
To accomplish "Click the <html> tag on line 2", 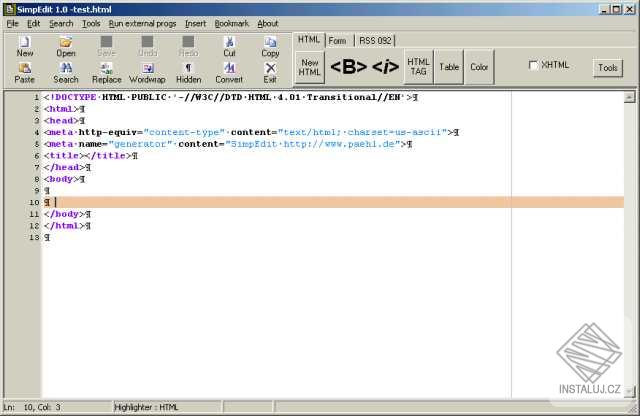I will [61, 109].
